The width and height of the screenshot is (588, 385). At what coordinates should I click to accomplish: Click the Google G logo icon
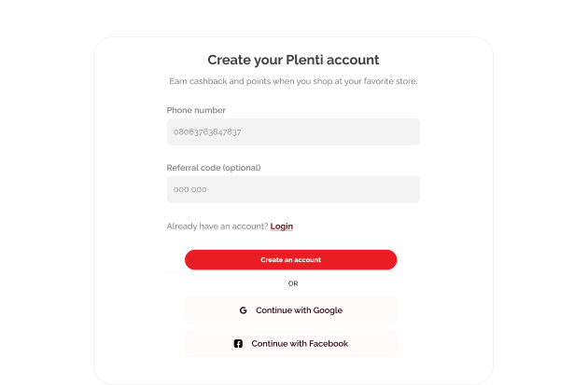click(x=243, y=310)
